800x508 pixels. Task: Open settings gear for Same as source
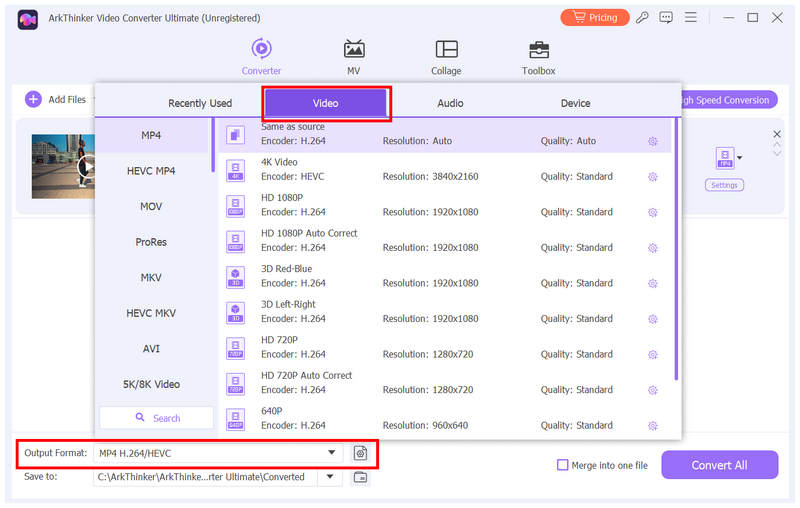click(x=653, y=141)
